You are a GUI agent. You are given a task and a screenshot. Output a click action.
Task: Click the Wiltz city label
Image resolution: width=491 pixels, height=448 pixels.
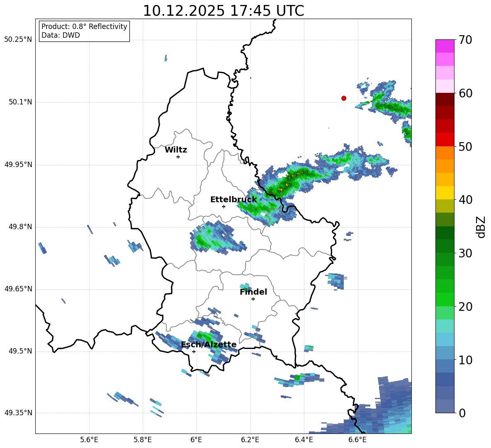click(176, 150)
